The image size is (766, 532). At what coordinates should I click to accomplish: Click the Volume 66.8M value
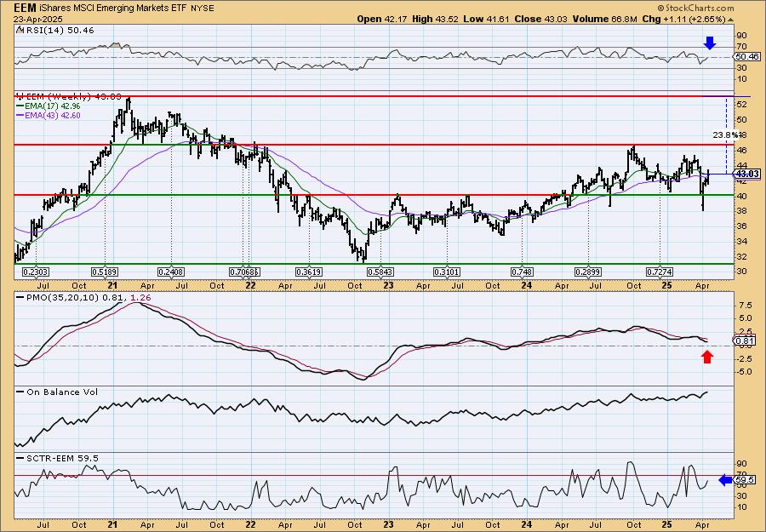click(605, 19)
